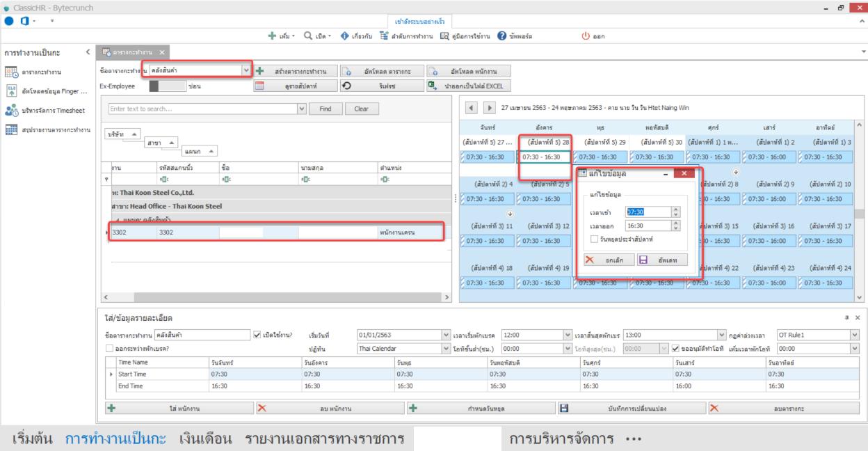This screenshot has width=868, height=451.
Task: Switch to the เริ่มต้น bottom tab
Action: tap(33, 439)
